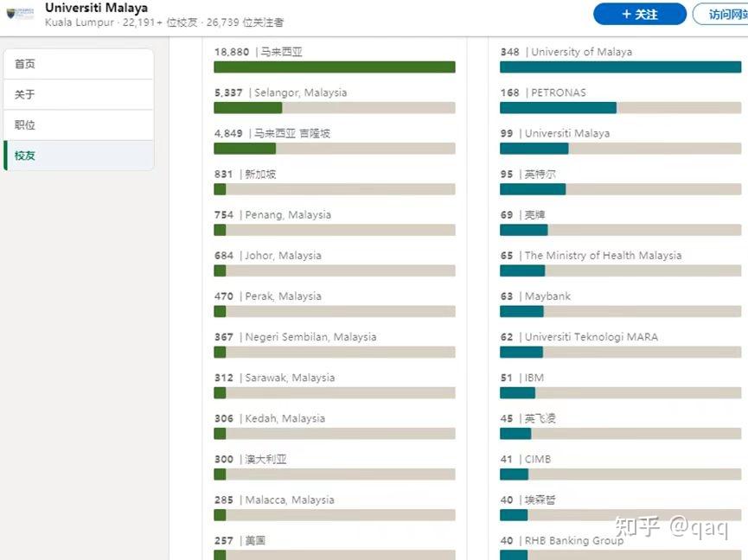Screen dimensions: 748x560
Task: Select the Maybank employer bar
Action: pyautogui.click(x=620, y=311)
